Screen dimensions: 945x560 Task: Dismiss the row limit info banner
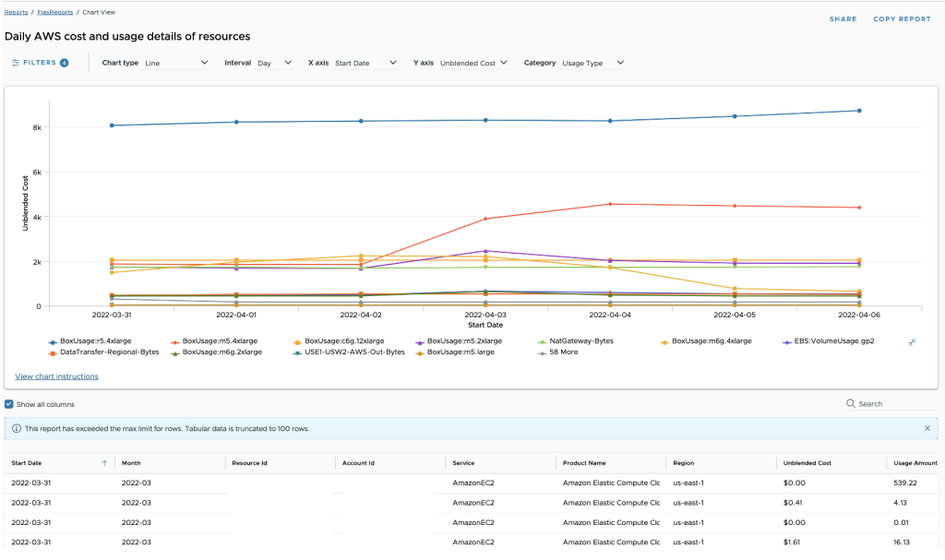coord(927,428)
